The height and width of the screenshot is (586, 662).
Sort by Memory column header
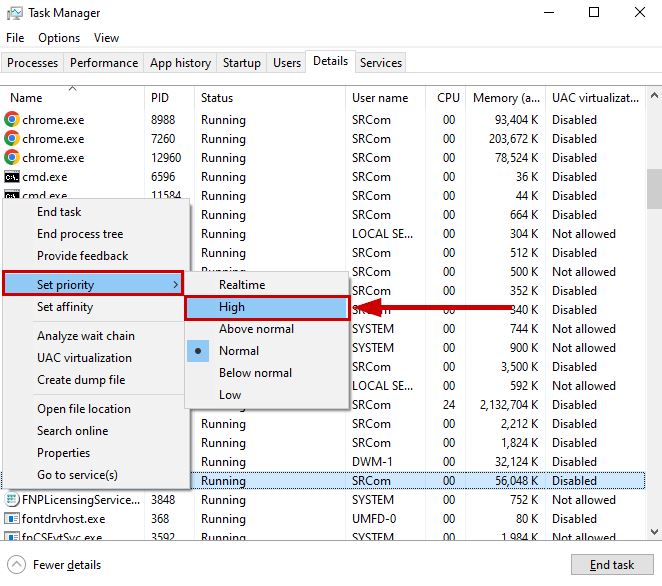508,98
